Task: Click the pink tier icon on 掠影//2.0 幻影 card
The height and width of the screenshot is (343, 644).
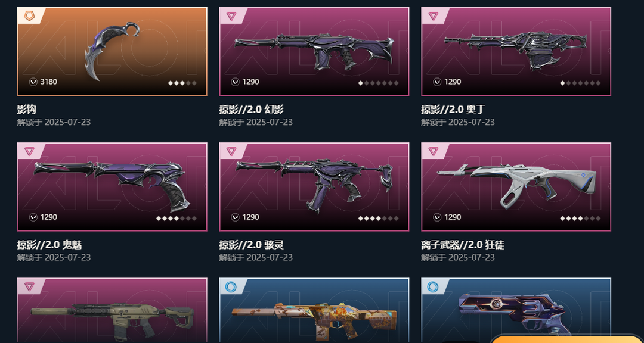Action: click(x=231, y=16)
